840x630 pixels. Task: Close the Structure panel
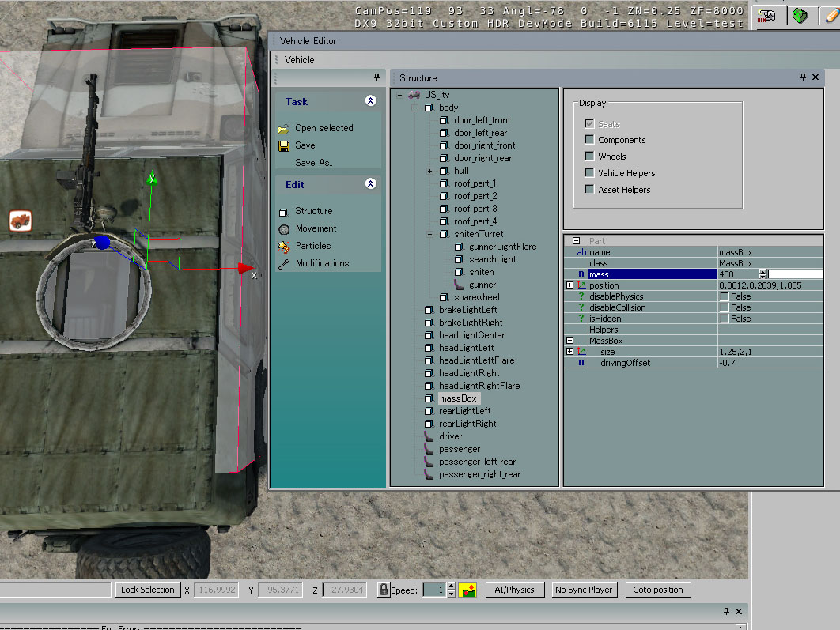pyautogui.click(x=815, y=77)
